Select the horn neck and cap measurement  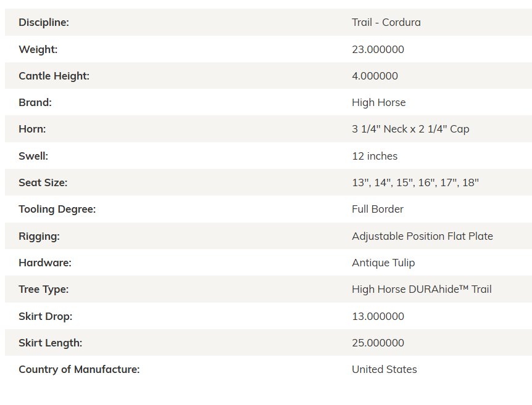point(410,129)
